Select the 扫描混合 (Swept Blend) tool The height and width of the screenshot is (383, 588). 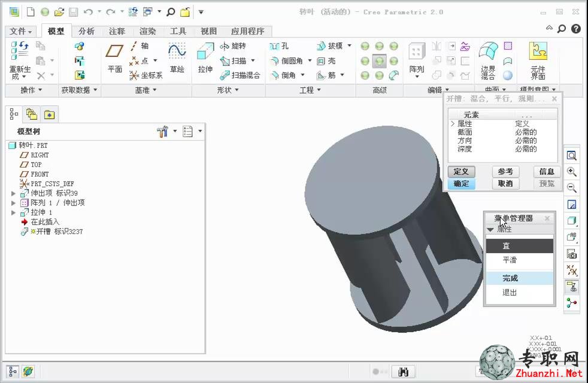click(x=240, y=75)
